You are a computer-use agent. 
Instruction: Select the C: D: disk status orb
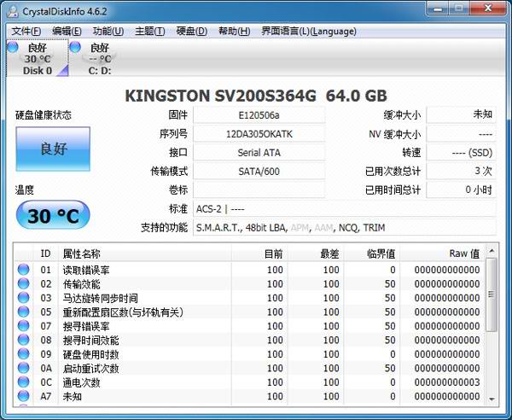click(x=75, y=48)
